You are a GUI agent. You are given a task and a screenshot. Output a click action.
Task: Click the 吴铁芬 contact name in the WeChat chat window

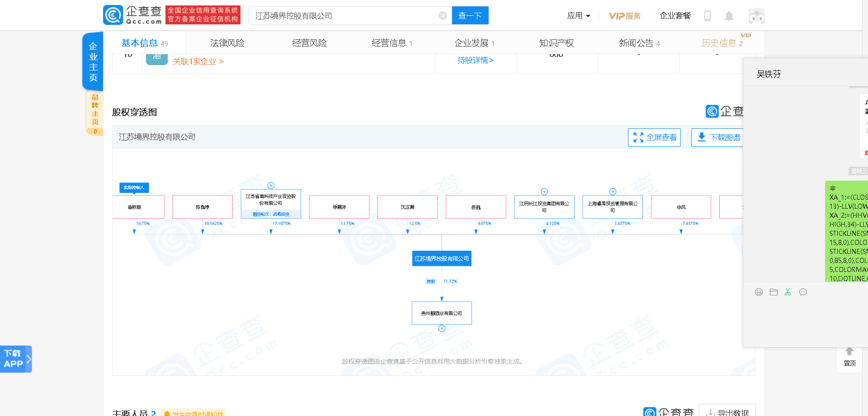coord(769,74)
